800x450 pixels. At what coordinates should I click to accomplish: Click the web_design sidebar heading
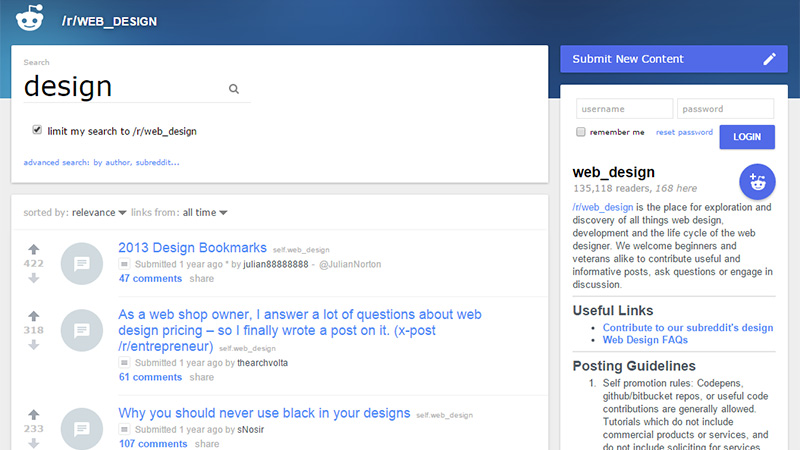coord(613,172)
